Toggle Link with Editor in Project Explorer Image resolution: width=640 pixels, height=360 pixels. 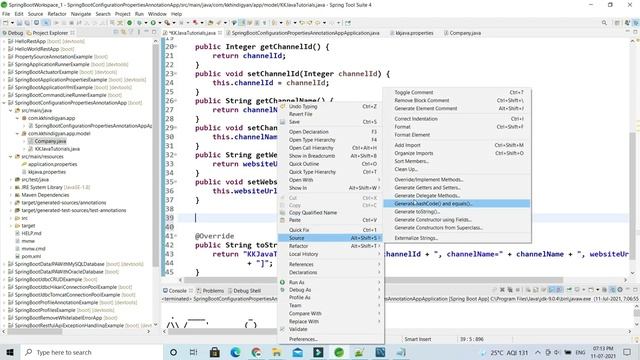pyautogui.click(x=123, y=32)
